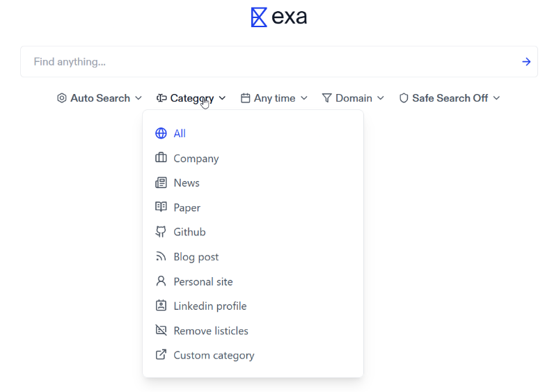
Task: Click the Github cat icon
Action: pos(161,232)
